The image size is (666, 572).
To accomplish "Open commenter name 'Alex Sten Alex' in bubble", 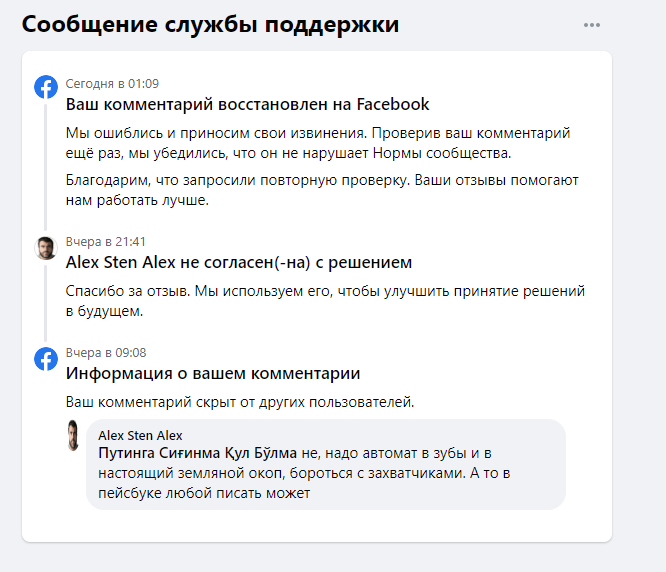I will pos(140,435).
